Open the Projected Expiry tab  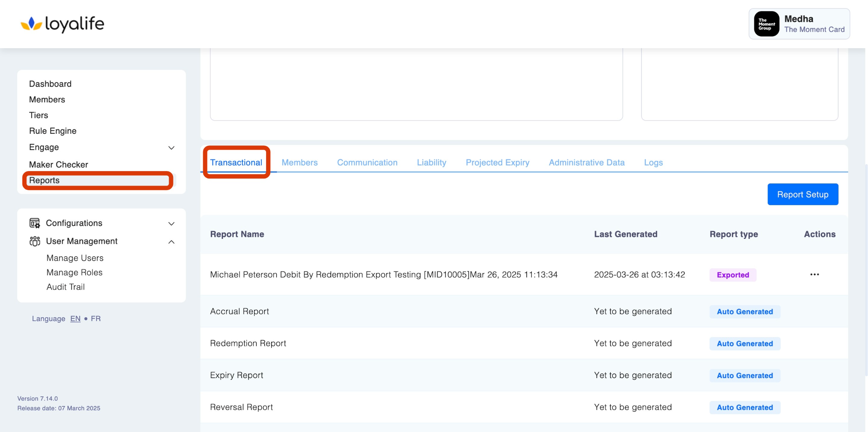click(497, 162)
